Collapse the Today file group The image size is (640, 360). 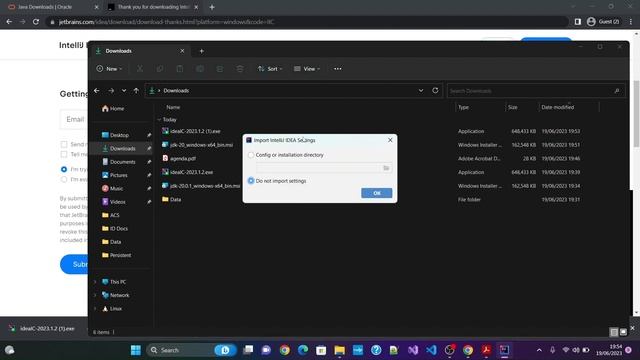point(159,120)
